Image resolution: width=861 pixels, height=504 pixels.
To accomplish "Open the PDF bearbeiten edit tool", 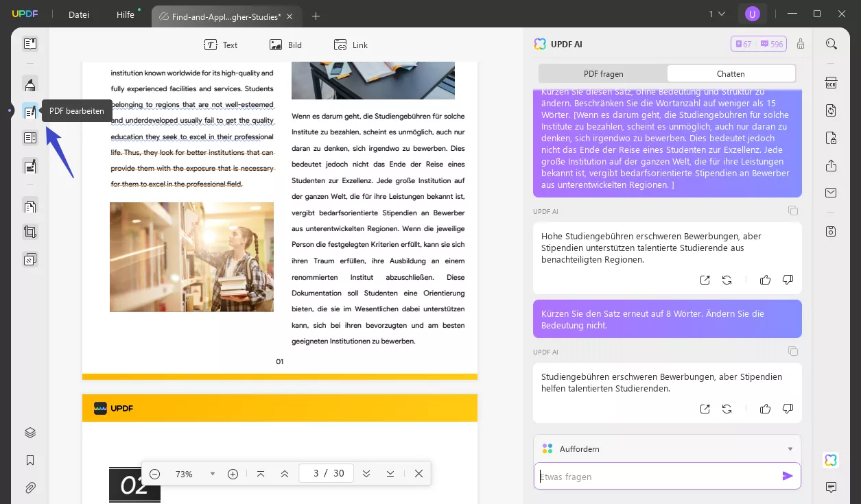I will [x=30, y=111].
